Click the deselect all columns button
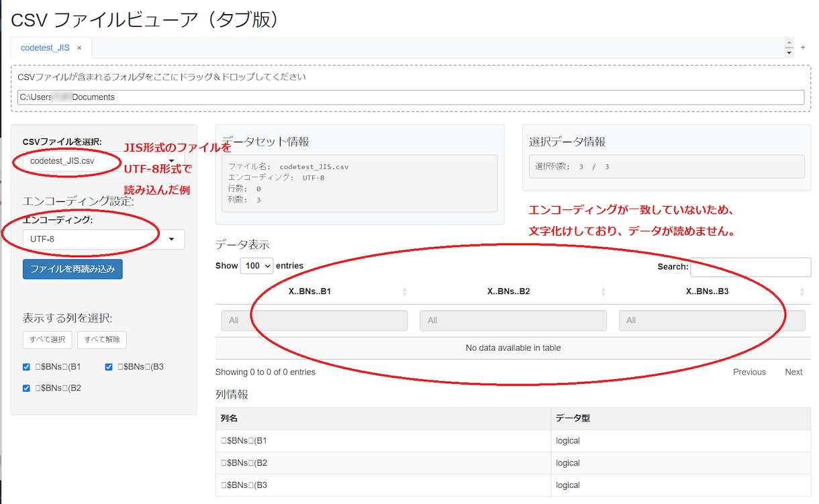 pyautogui.click(x=102, y=340)
